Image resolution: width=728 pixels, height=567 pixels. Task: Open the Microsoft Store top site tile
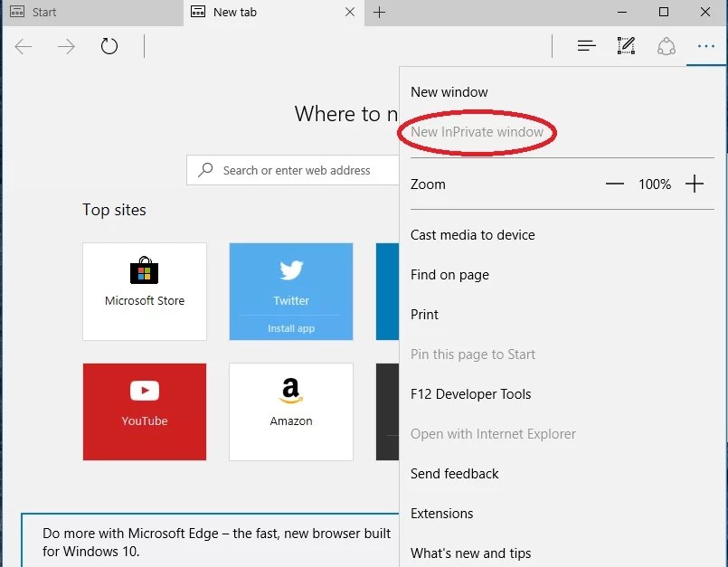[x=145, y=291]
